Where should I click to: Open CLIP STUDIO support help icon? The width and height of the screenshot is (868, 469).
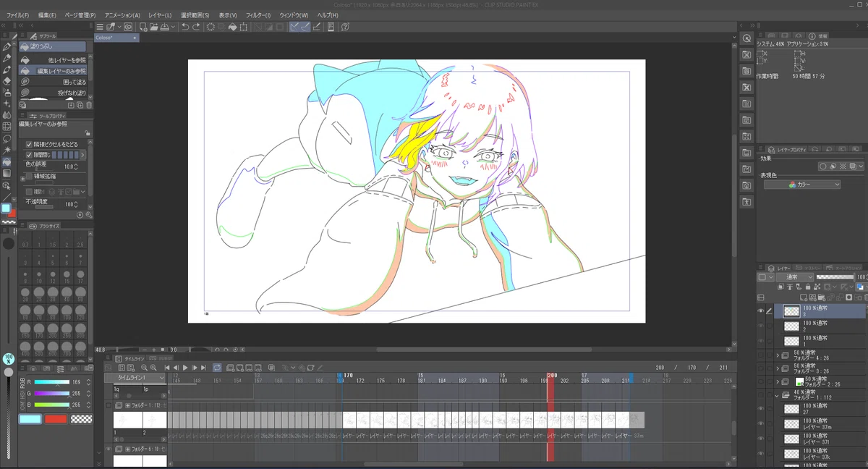346,27
